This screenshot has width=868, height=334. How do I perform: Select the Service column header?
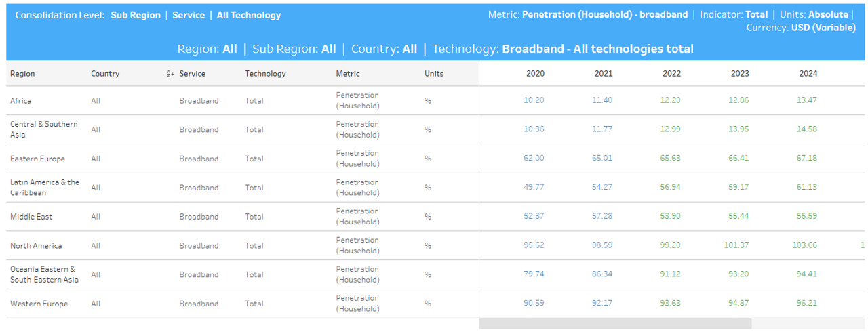pyautogui.click(x=192, y=73)
